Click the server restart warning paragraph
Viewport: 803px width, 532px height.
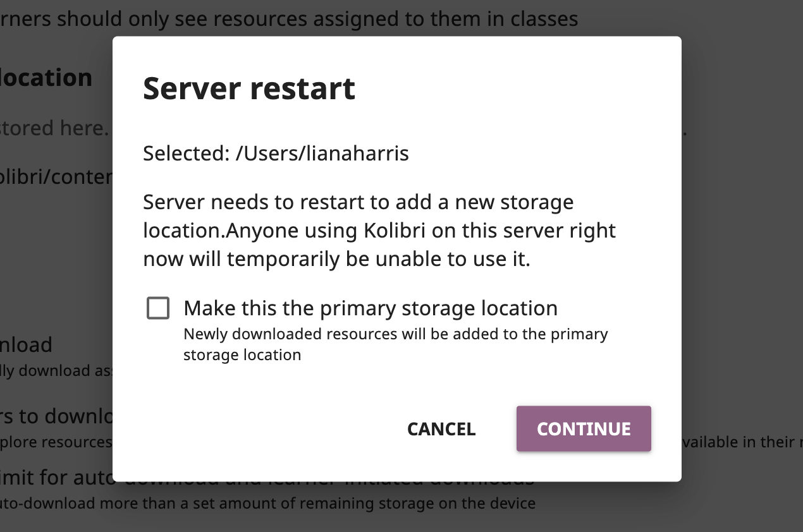point(379,230)
